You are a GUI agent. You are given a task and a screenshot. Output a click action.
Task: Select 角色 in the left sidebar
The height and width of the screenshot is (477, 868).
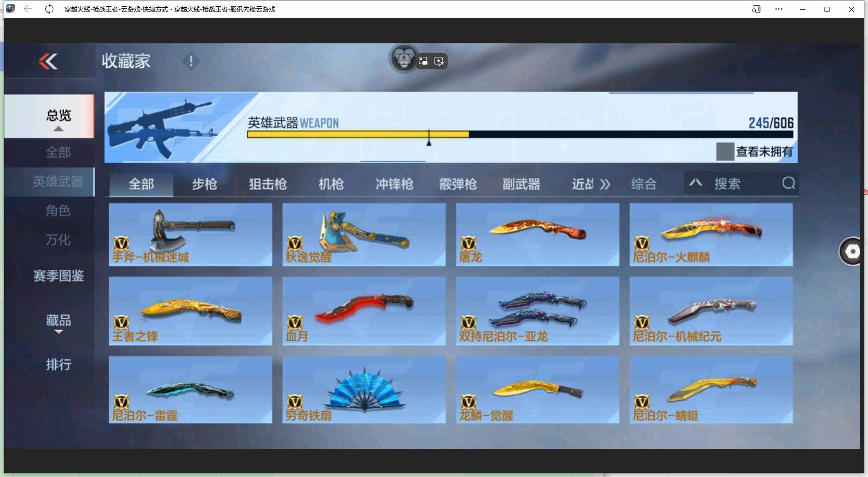58,210
